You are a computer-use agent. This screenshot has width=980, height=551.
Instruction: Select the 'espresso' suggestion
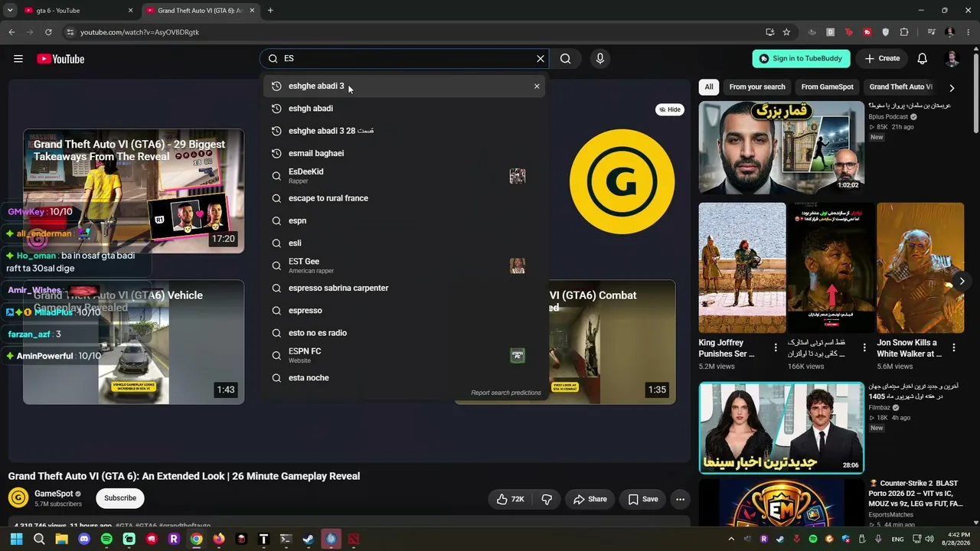404,311
